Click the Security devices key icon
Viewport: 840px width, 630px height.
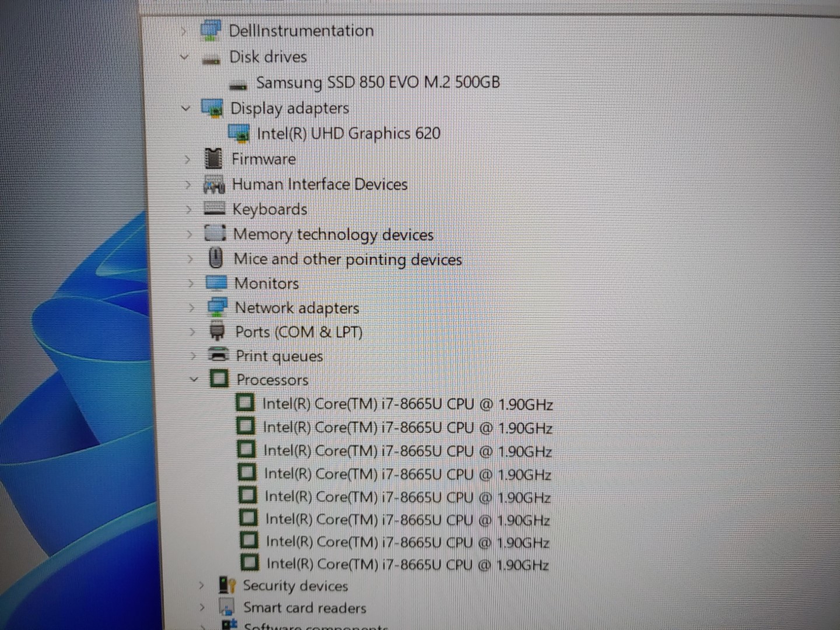pyautogui.click(x=226, y=585)
